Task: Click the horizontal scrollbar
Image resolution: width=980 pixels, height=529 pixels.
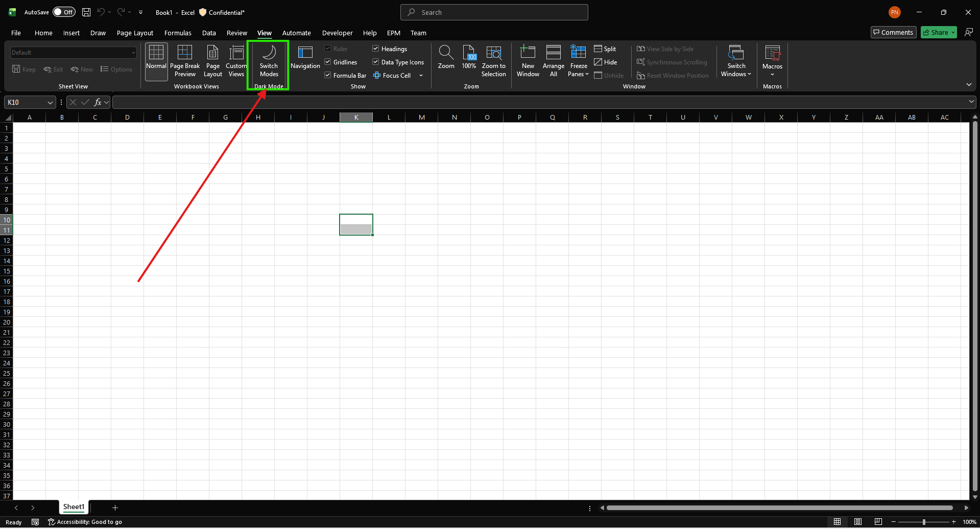Action: (779, 508)
